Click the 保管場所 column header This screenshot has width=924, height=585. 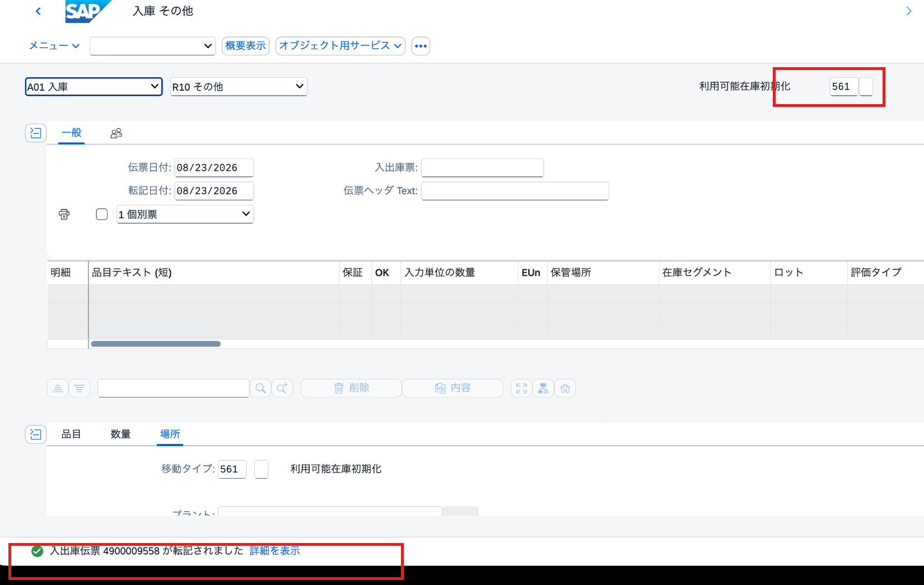603,273
